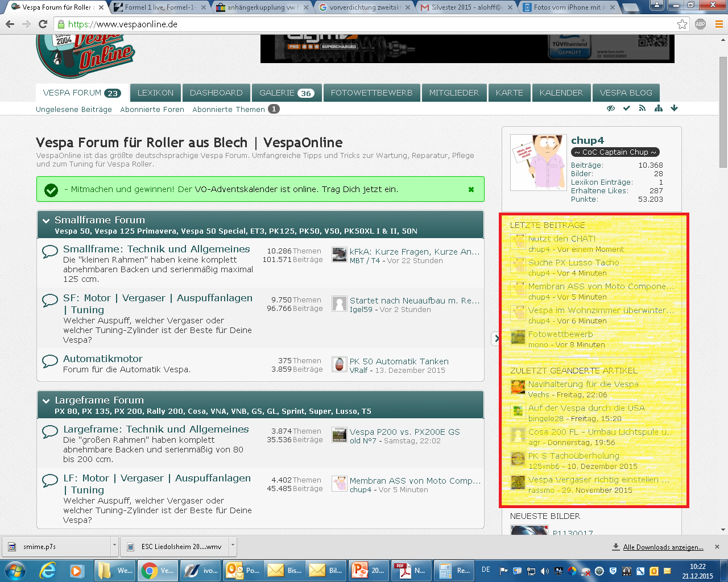Screen dimensions: 728x582
Task: Open dropdown for ESC Liedolsheim download
Action: point(233,546)
